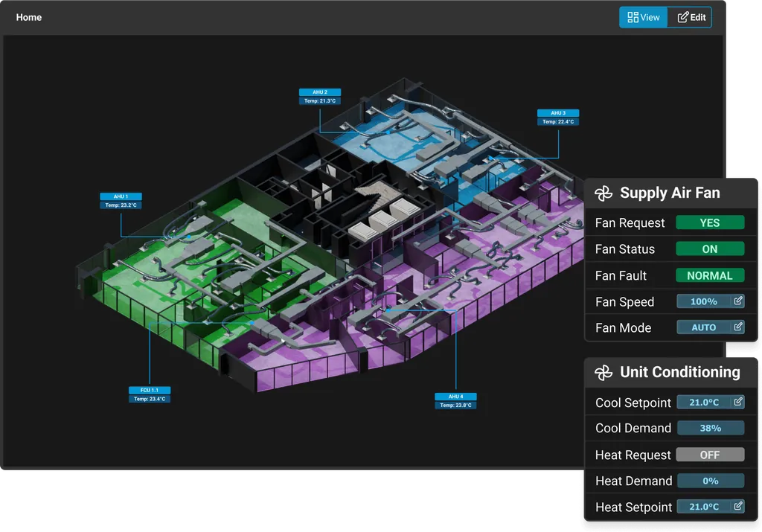Open the Home breadcrumb
Viewport: 762px width, 532px height.
coord(29,18)
